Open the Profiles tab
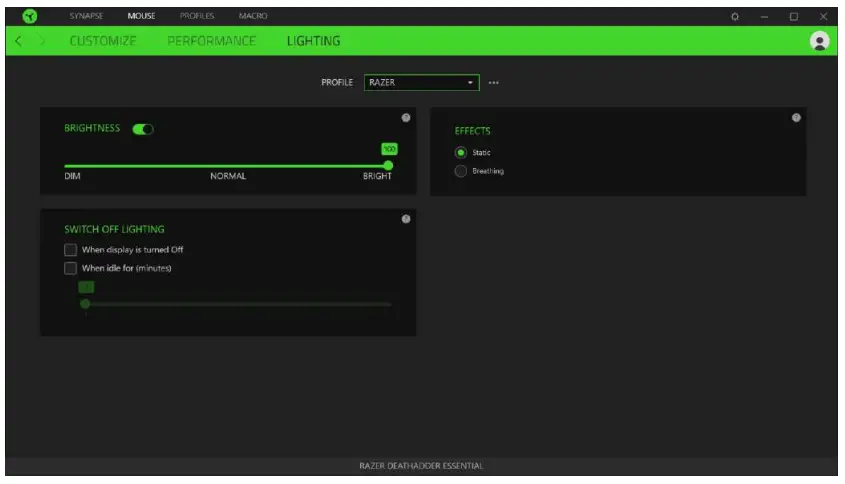845x484 pixels. pyautogui.click(x=197, y=16)
